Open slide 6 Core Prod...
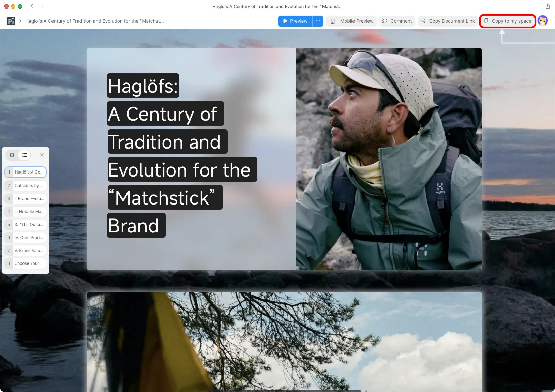This screenshot has height=392, width=555. pyautogui.click(x=26, y=238)
